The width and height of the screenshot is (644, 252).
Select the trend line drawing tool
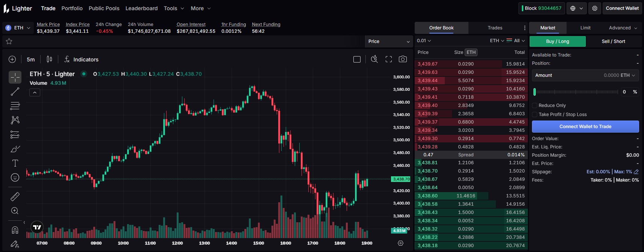[15, 92]
